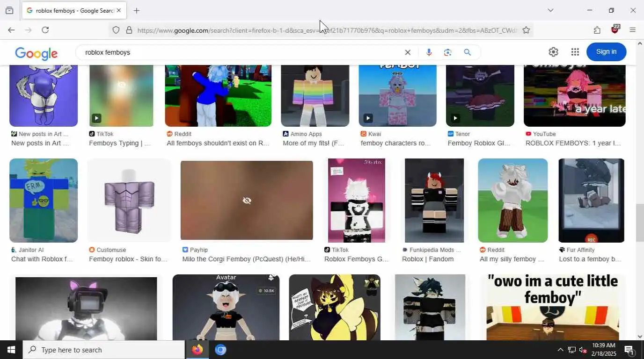The image size is (644, 359).
Task: Open the Chromium taskbar icon
Action: pyautogui.click(x=220, y=350)
